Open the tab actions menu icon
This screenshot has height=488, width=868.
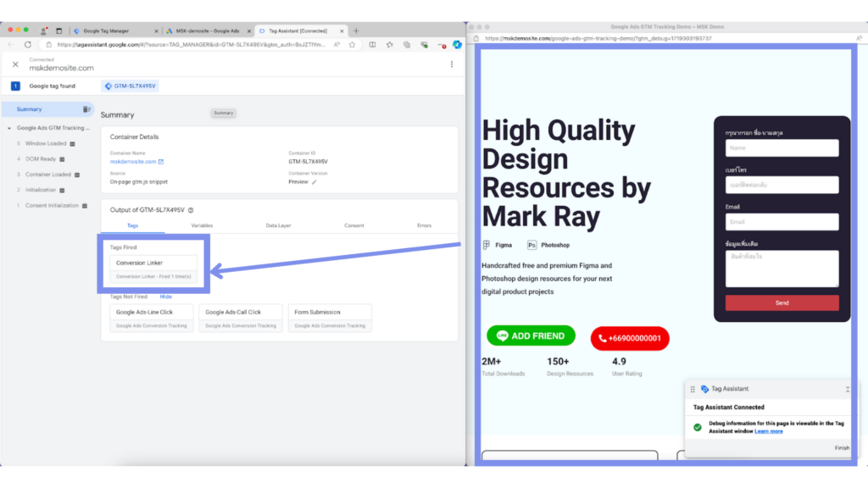[x=58, y=31]
